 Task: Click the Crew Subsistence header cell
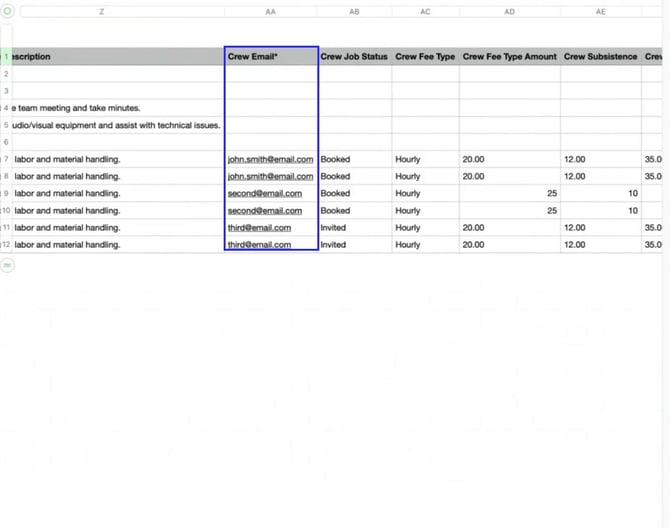click(600, 57)
